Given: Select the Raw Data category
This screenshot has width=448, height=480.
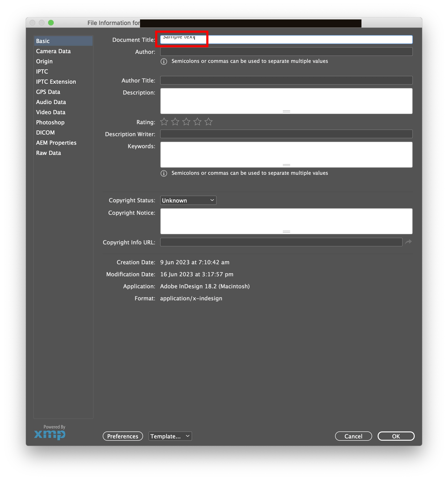Looking at the screenshot, I should (49, 153).
